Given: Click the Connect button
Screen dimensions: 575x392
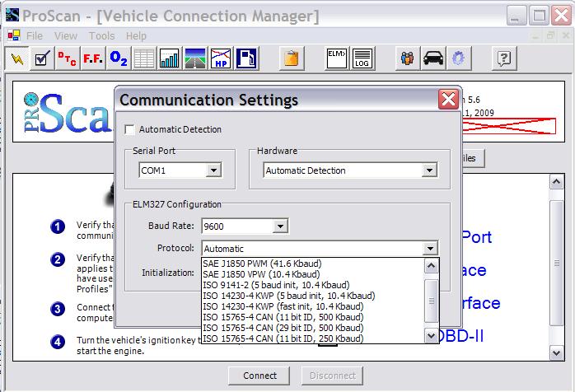Looking at the screenshot, I should pos(259,376).
